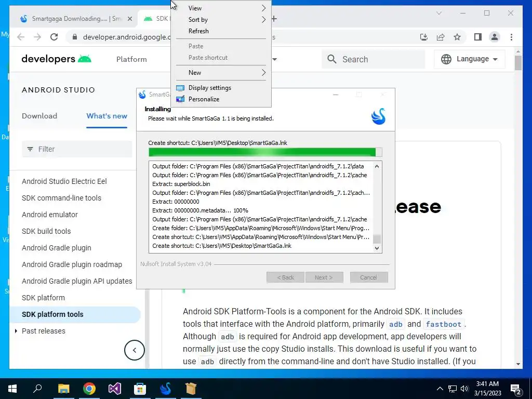Click installer log scroll up arrow

377,166
